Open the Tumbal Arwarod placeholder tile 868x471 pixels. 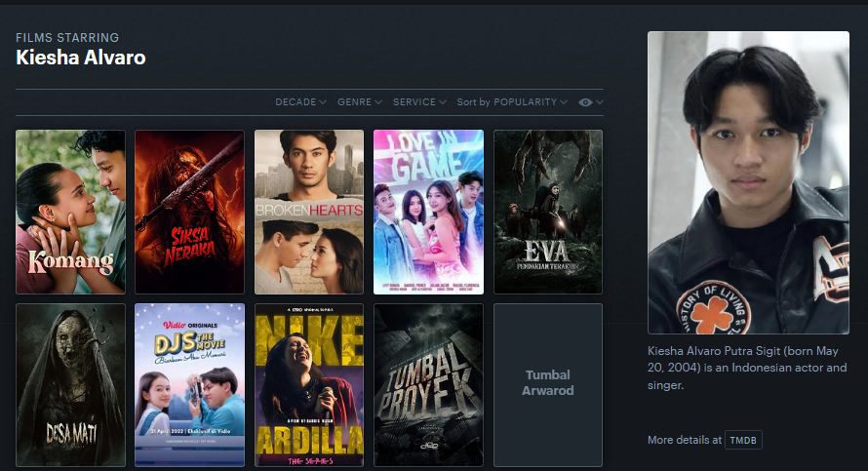coord(548,385)
